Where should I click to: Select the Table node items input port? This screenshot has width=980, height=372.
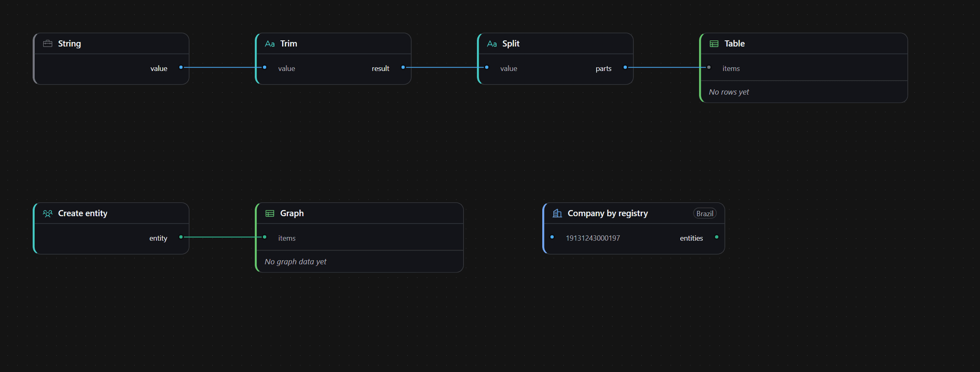(x=709, y=67)
